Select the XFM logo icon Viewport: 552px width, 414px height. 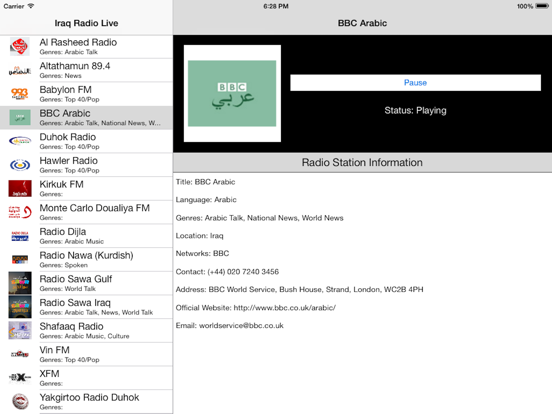point(20,378)
